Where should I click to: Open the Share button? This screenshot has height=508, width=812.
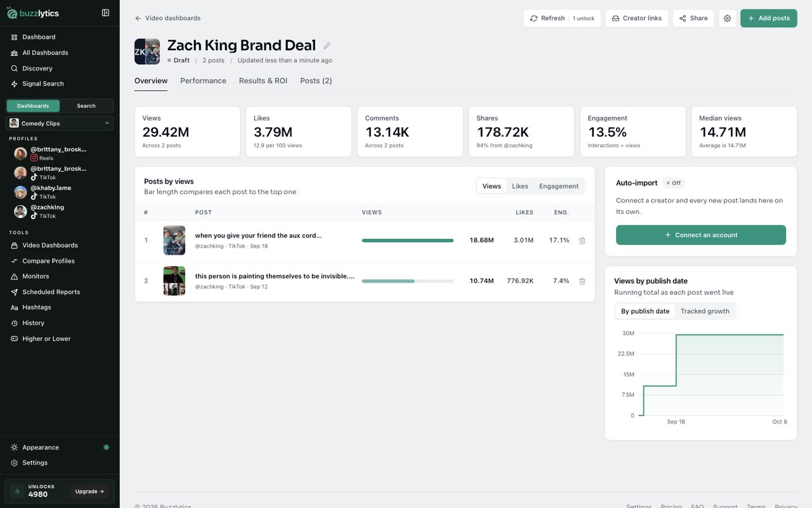point(693,18)
